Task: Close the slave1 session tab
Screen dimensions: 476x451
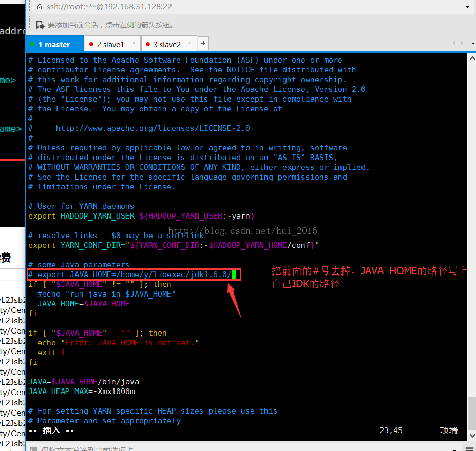Action: [x=134, y=43]
